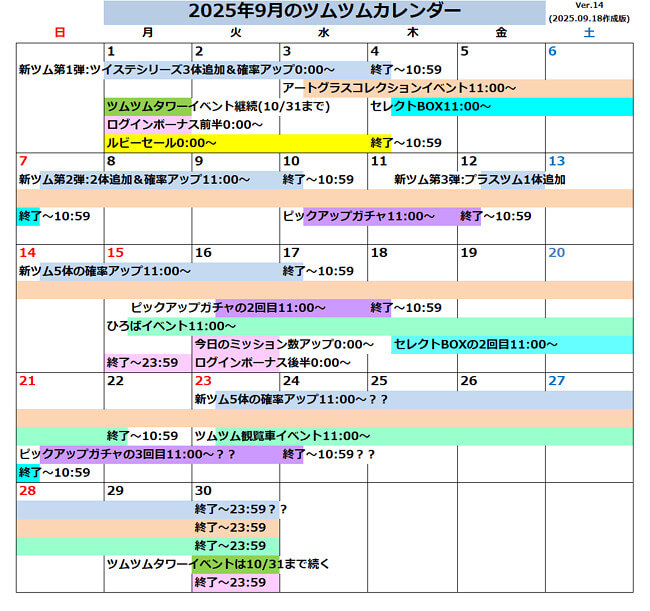Click the 2025年9月のツムツムカレンダー title

tap(325, 12)
